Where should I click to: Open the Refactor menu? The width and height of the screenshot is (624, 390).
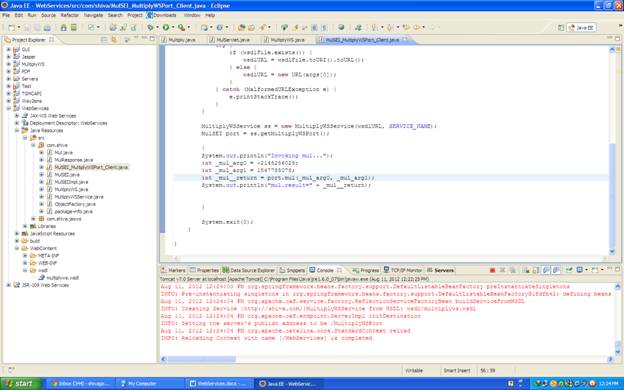pos(69,15)
